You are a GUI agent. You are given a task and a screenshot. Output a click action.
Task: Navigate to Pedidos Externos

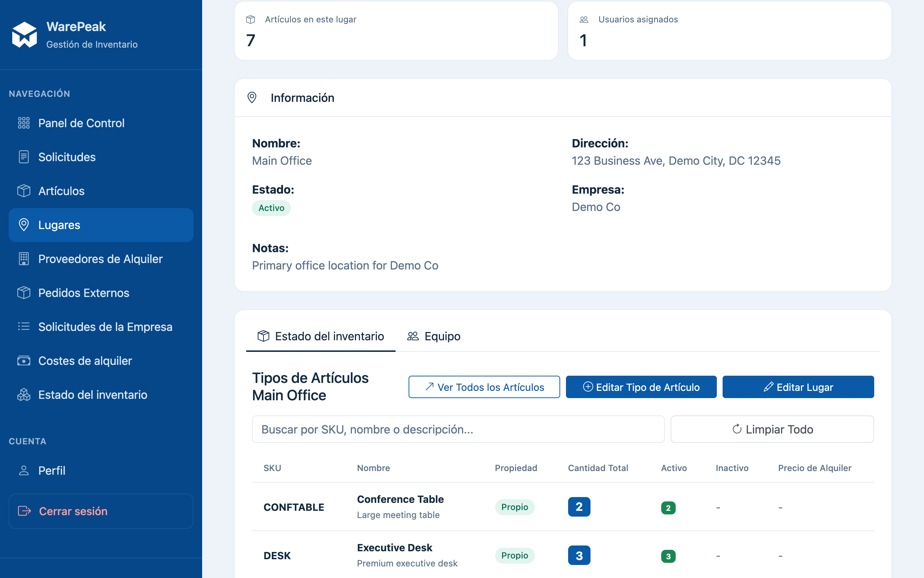(x=101, y=293)
